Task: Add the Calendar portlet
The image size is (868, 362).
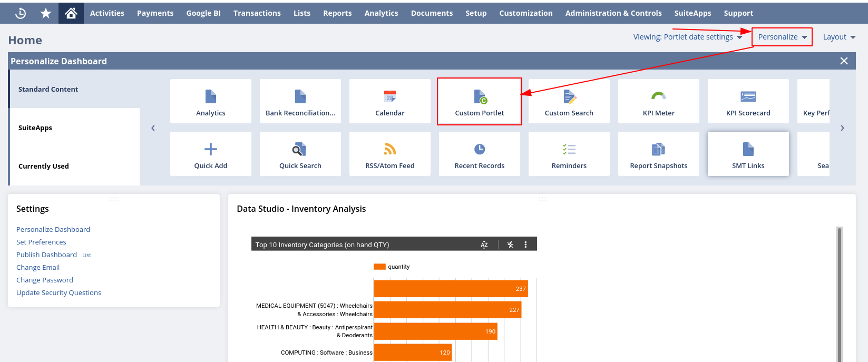Action: pos(390,101)
